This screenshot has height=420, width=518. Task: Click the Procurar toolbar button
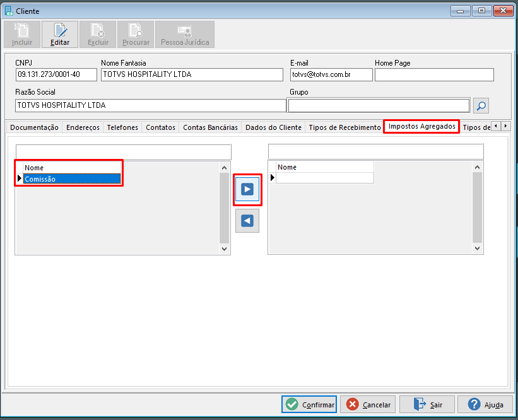click(136, 34)
